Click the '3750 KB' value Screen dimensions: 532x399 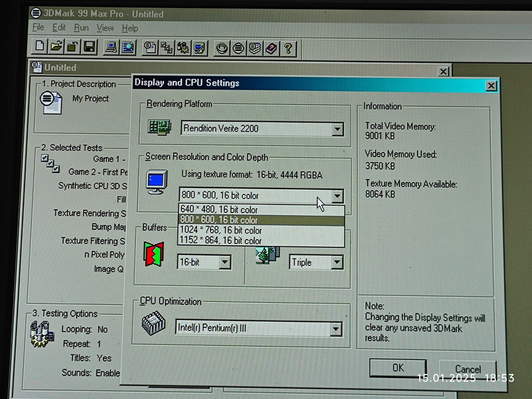click(380, 166)
